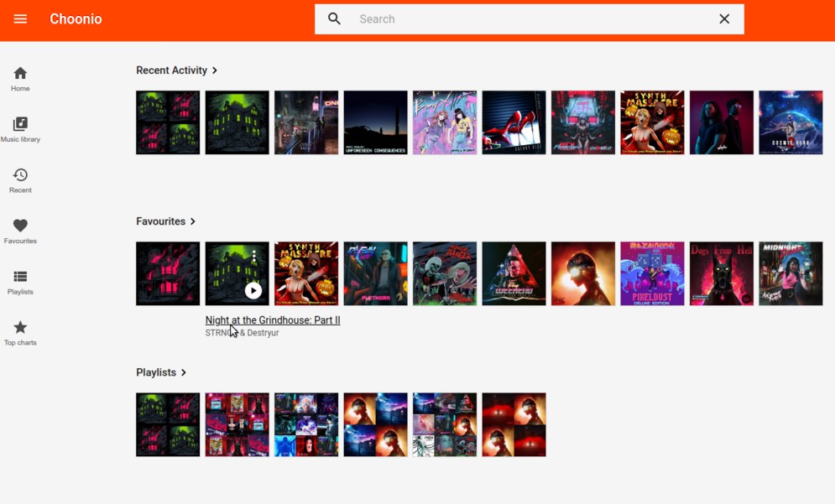The image size is (835, 504).
Task: Go to Home in sidebar
Action: (20, 78)
